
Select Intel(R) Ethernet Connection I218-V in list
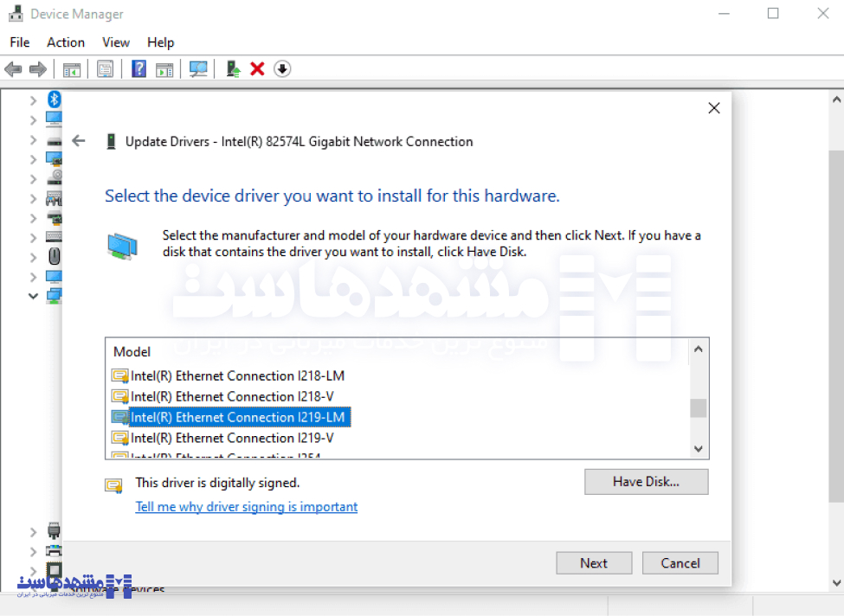(x=231, y=396)
